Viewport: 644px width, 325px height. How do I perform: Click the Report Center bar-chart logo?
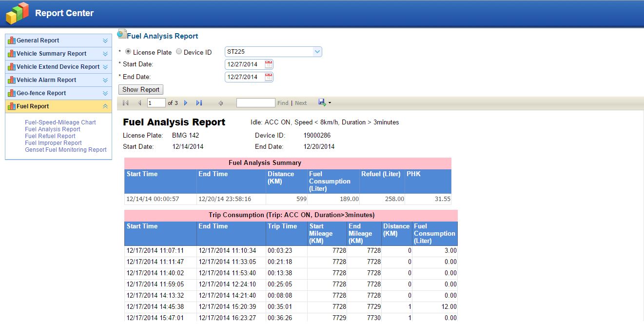pyautogui.click(x=17, y=13)
